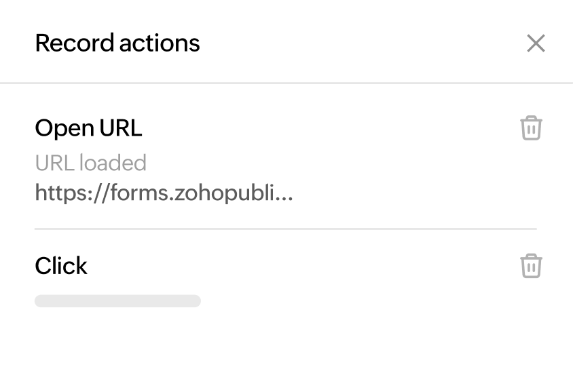The height and width of the screenshot is (392, 573).
Task: Click the Record actions heading
Action: (x=117, y=43)
